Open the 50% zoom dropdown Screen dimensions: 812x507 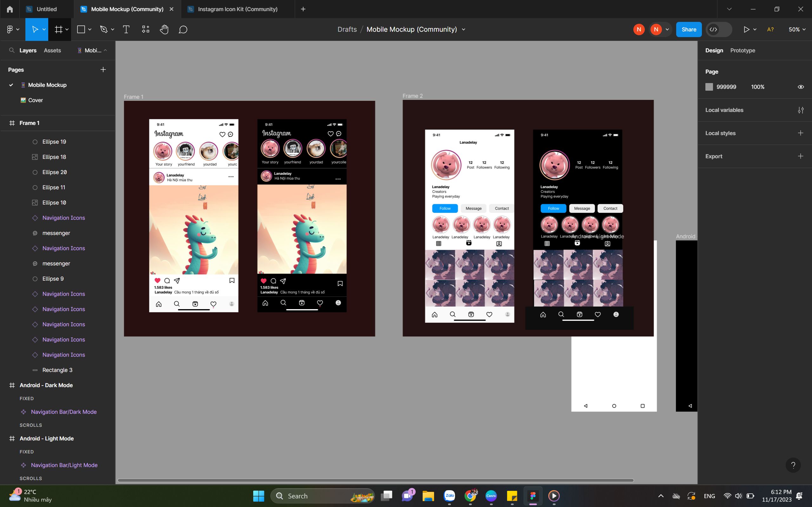tap(797, 29)
